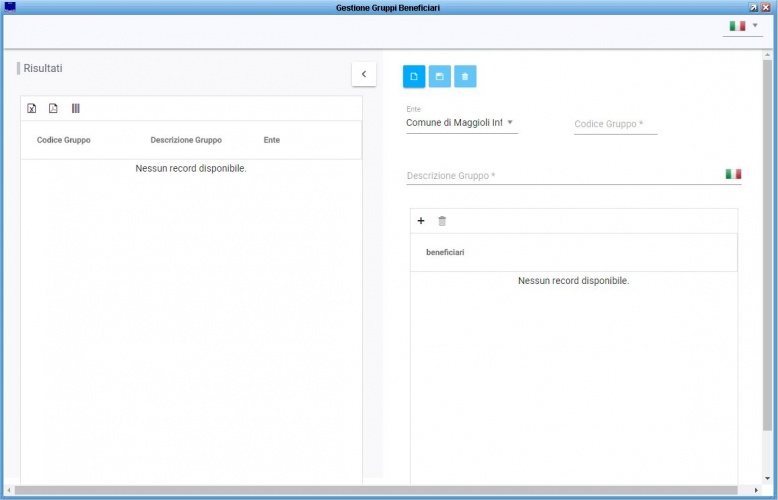Collapse the Risultati panel with the chevron

click(363, 74)
